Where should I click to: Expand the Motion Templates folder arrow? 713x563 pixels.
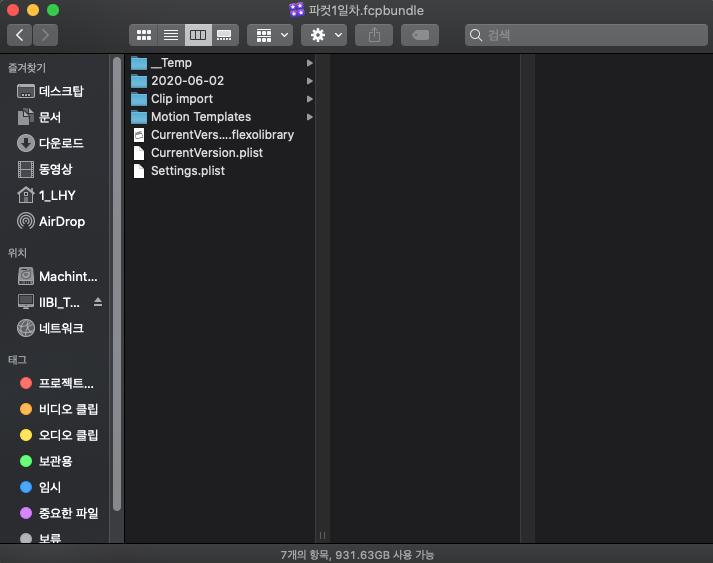(x=310, y=117)
